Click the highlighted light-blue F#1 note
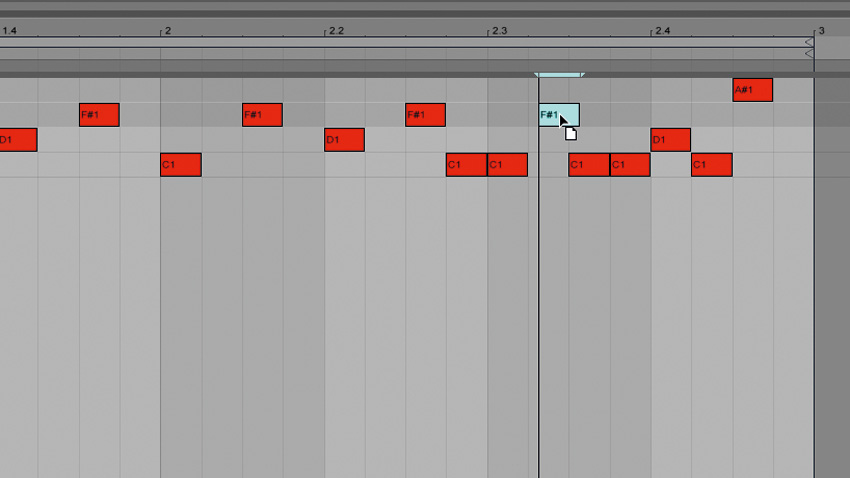850x478 pixels. (x=559, y=115)
